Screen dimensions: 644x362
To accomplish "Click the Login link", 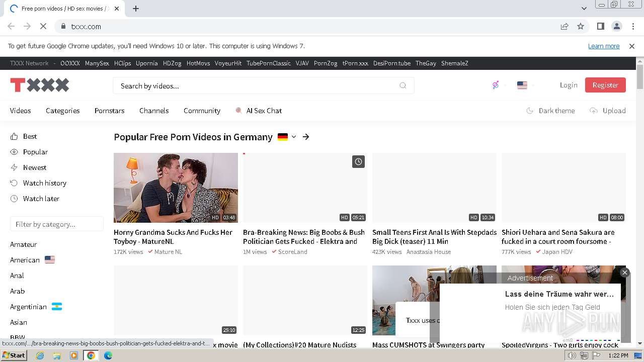I will [x=569, y=85].
